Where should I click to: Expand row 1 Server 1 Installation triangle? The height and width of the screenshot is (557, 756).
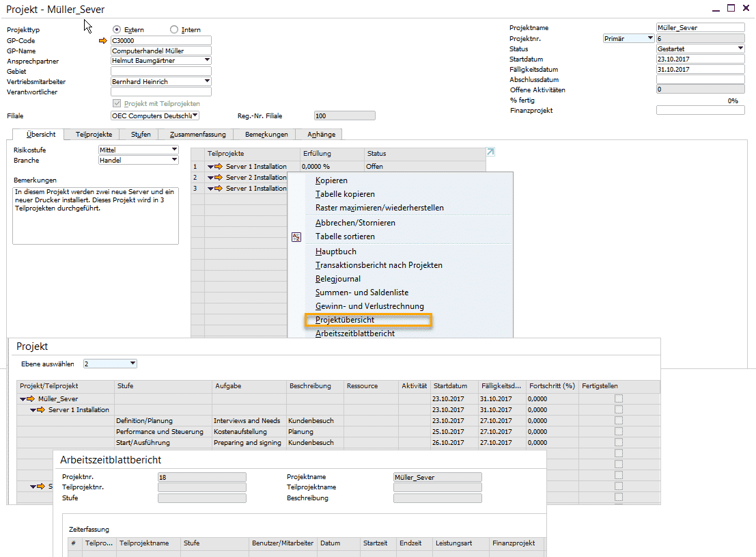tap(211, 167)
